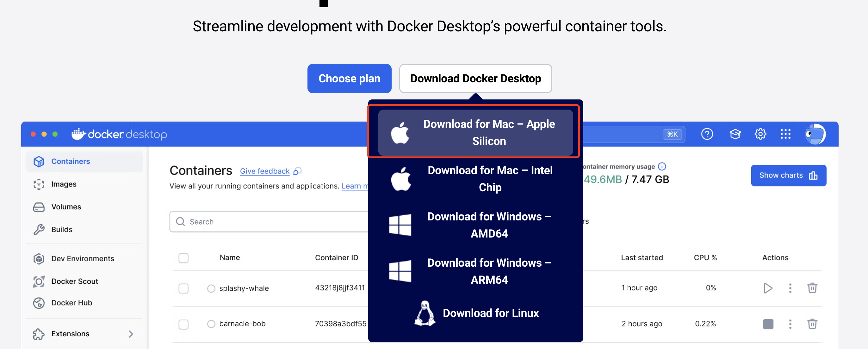Check the splashy-whale row checkbox
Viewport: 868px width, 349px height.
point(183,288)
